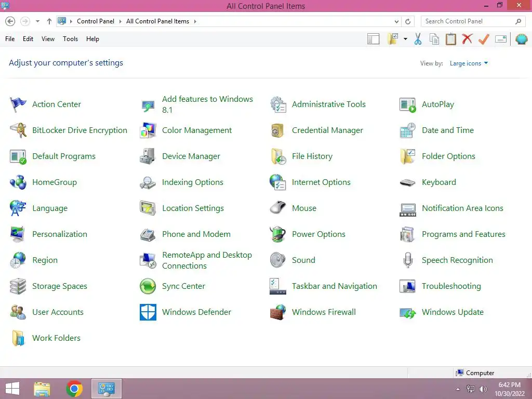Open the Action Center flag icon
532x399 pixels.
point(18,104)
